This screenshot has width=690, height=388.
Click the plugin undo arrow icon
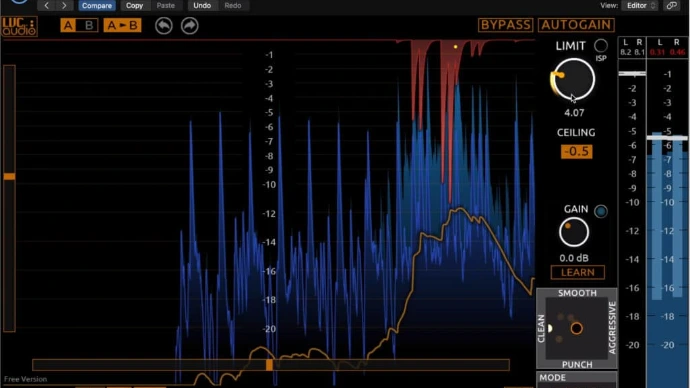coord(164,26)
